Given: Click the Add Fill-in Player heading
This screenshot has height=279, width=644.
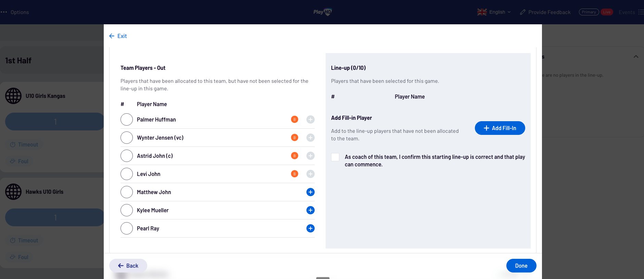Looking at the screenshot, I should click(351, 118).
